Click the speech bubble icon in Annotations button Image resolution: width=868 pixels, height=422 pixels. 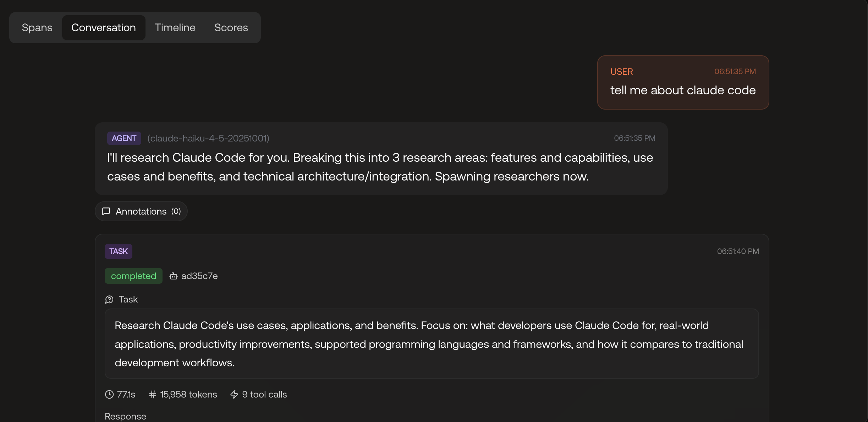(106, 211)
